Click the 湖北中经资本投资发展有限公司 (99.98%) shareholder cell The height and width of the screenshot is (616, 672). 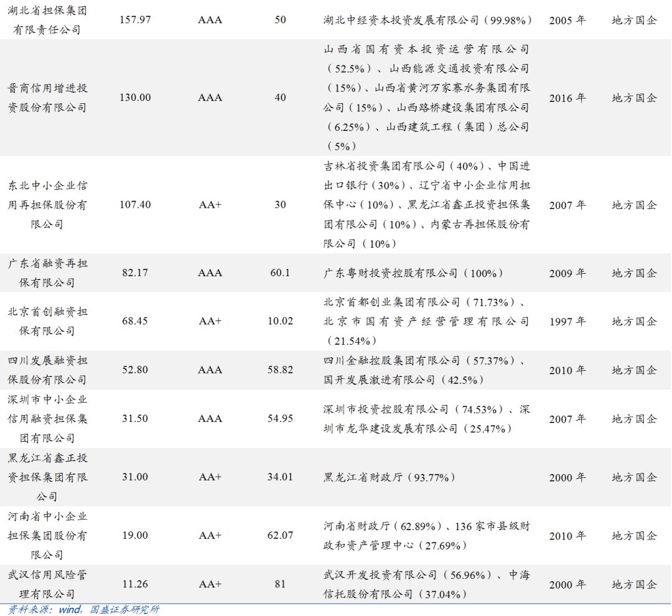click(427, 20)
